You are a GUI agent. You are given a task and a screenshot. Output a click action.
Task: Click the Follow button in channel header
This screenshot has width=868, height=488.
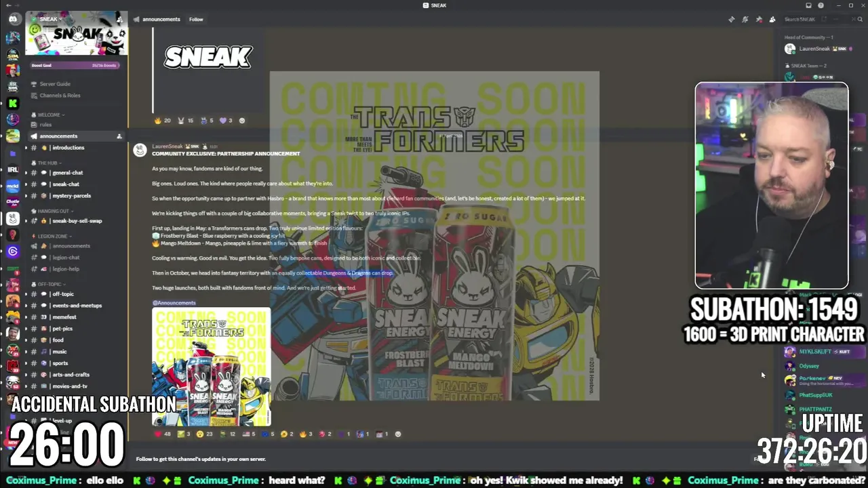[x=196, y=19]
